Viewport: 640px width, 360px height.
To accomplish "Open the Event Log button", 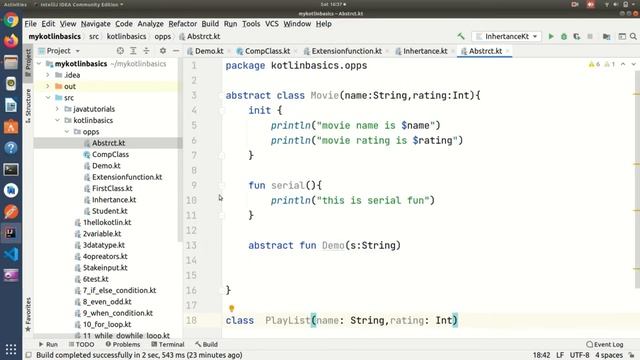I will coord(605,344).
